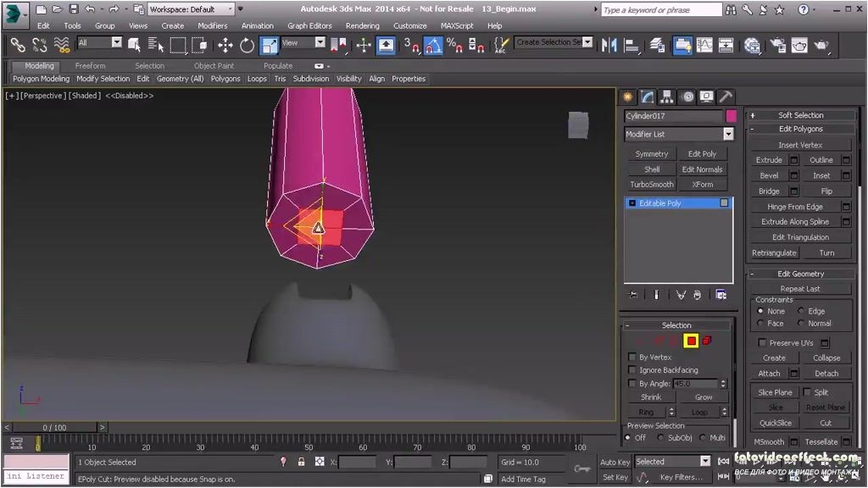Set Preview Selection to SubObj
Screen dimensions: 868x488
pyautogui.click(x=661, y=438)
